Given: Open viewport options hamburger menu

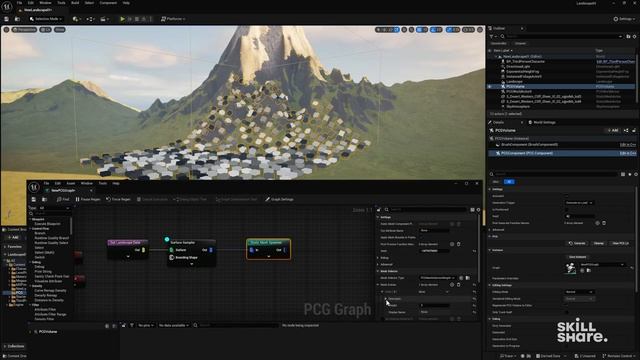Looking at the screenshot, I should 6,30.
